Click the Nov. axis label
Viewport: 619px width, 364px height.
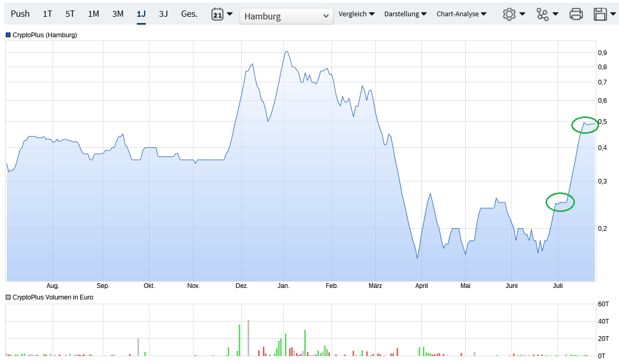coord(193,286)
